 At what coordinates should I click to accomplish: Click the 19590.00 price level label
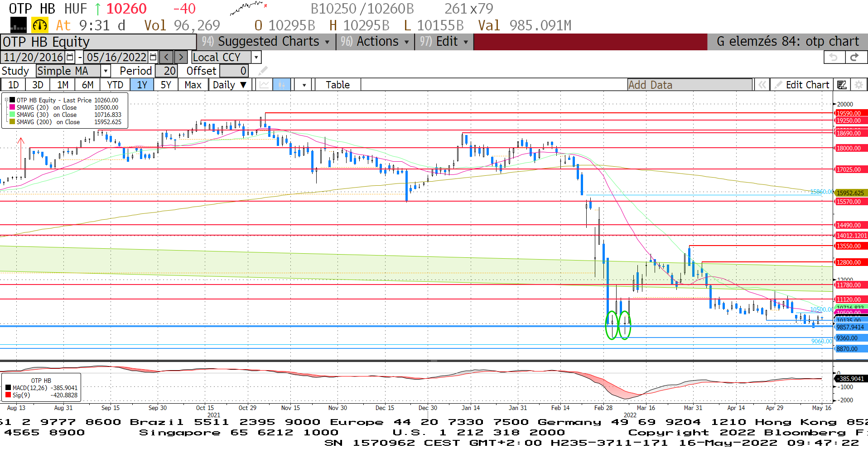coord(851,113)
